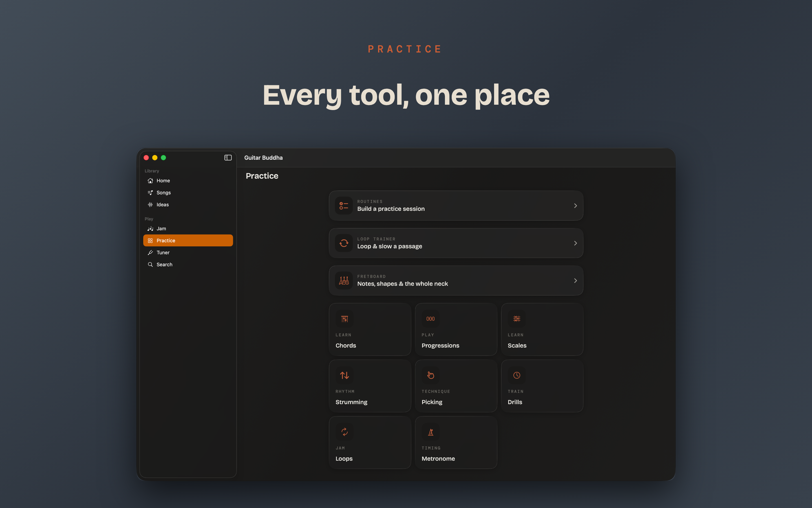The width and height of the screenshot is (812, 508).
Task: Open Notes, shapes & the whole neck
Action: coord(456,281)
